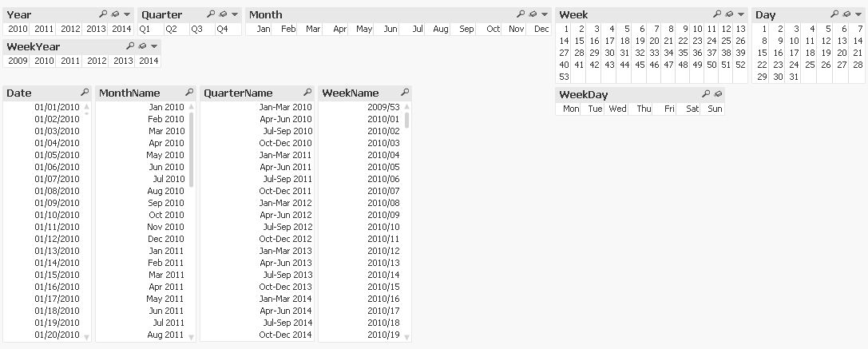Select Wed in the WeekDay list
868x349 pixels.
[617, 109]
